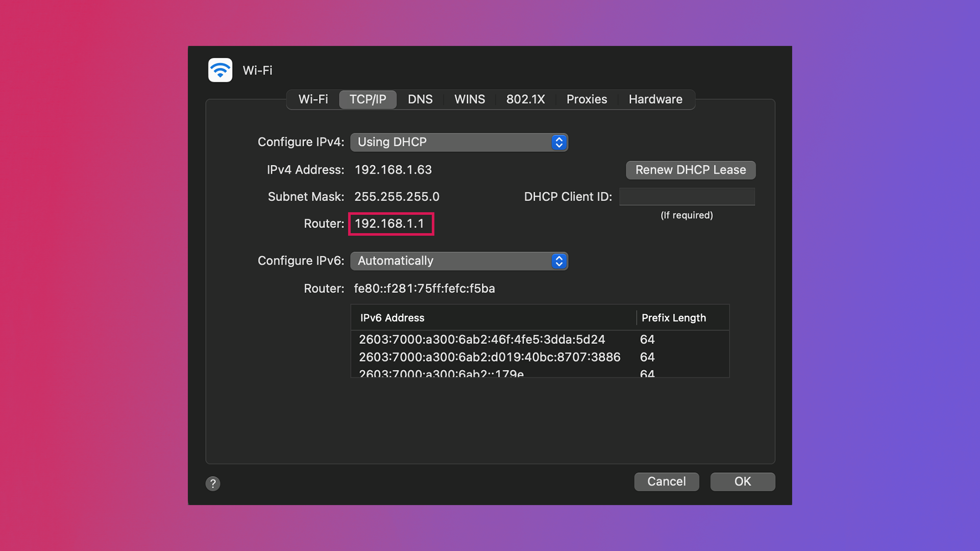Screen dimensions: 980x551
Task: Open the help question mark button
Action: [x=213, y=483]
